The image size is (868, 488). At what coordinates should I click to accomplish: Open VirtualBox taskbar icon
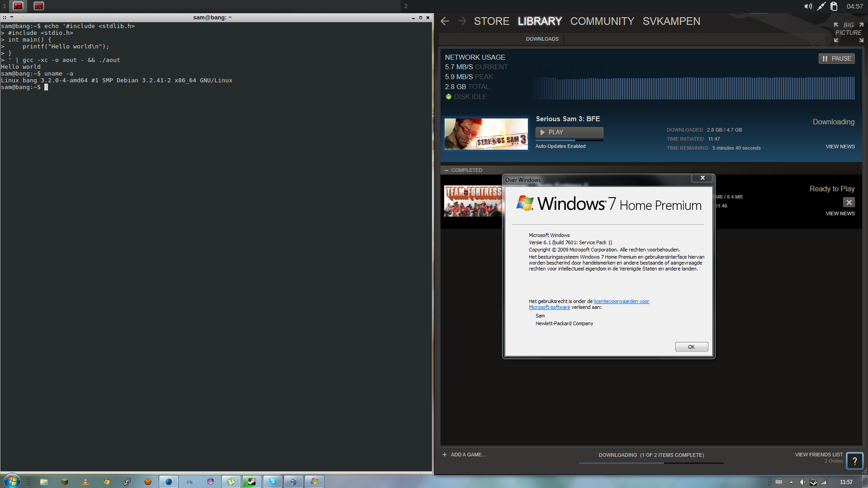[293, 482]
